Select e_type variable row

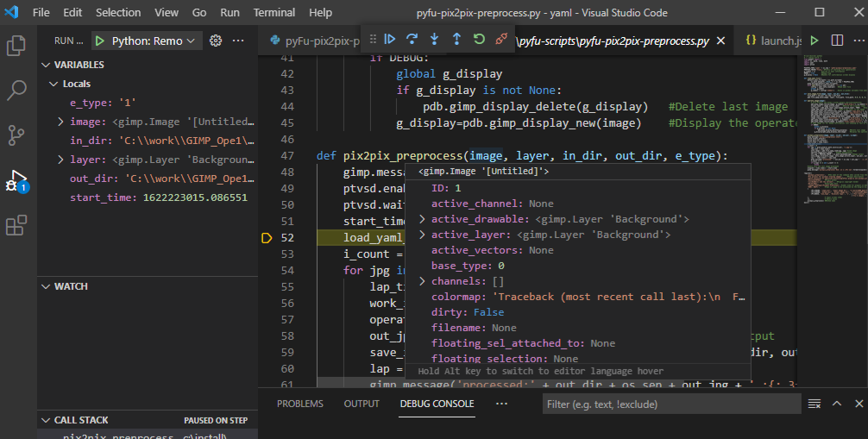[x=148, y=103]
